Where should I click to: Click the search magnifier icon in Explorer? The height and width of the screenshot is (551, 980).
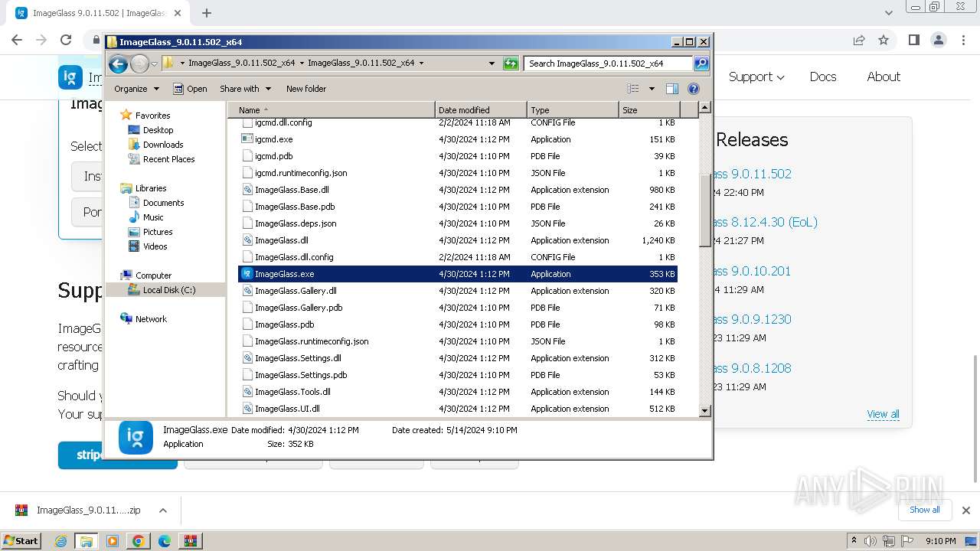(701, 64)
